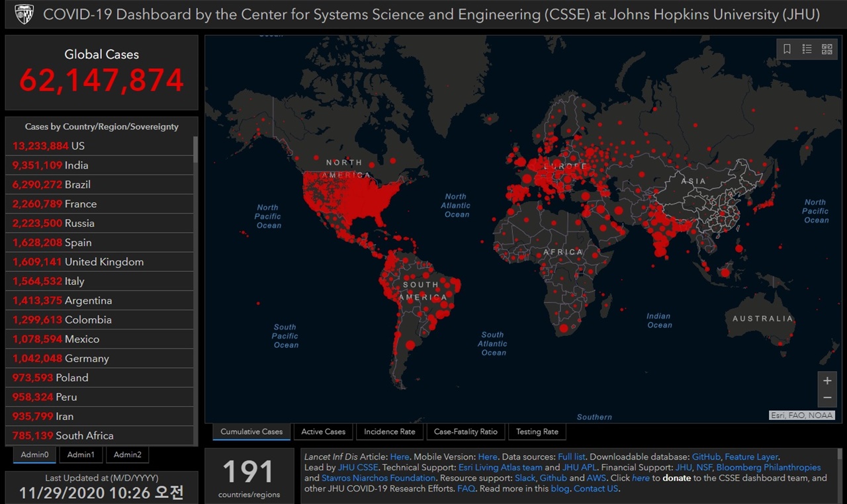Click the Last Updated timestamp
The width and height of the screenshot is (847, 504).
101,493
